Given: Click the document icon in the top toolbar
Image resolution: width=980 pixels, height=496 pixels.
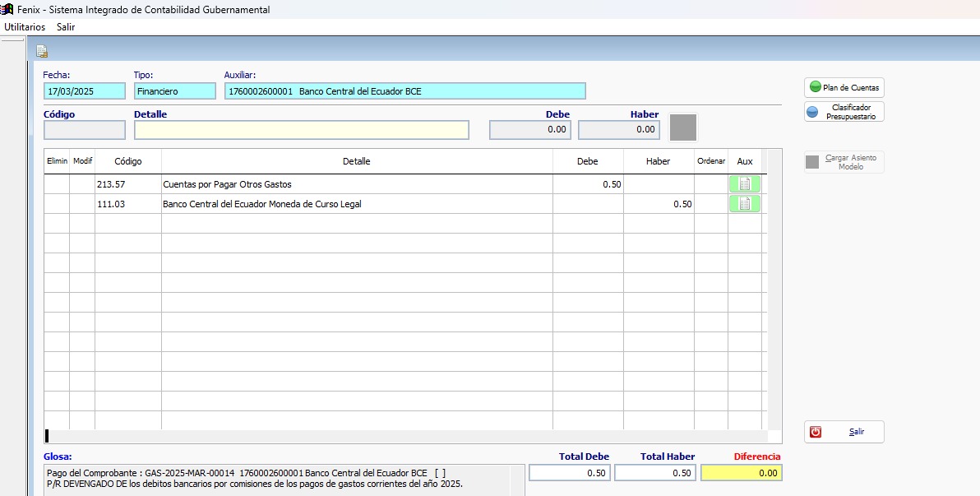Looking at the screenshot, I should [x=41, y=52].
